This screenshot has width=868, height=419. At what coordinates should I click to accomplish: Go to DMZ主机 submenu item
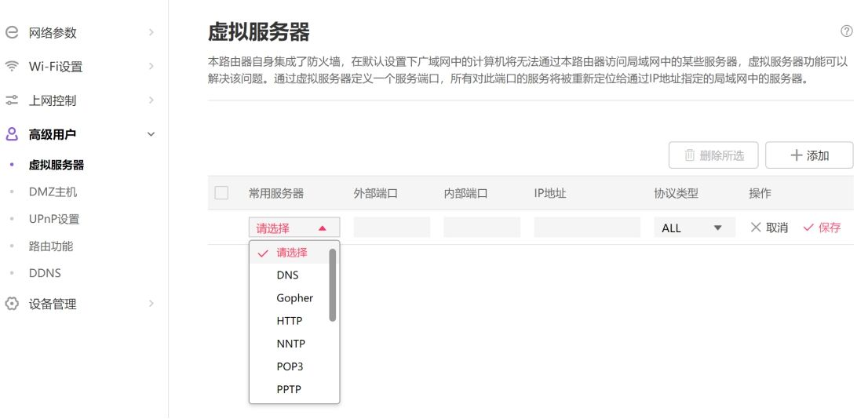click(53, 192)
